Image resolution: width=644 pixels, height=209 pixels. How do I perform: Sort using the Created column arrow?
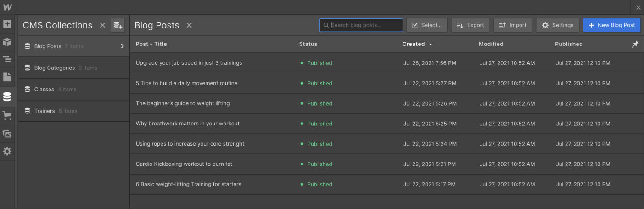[431, 45]
